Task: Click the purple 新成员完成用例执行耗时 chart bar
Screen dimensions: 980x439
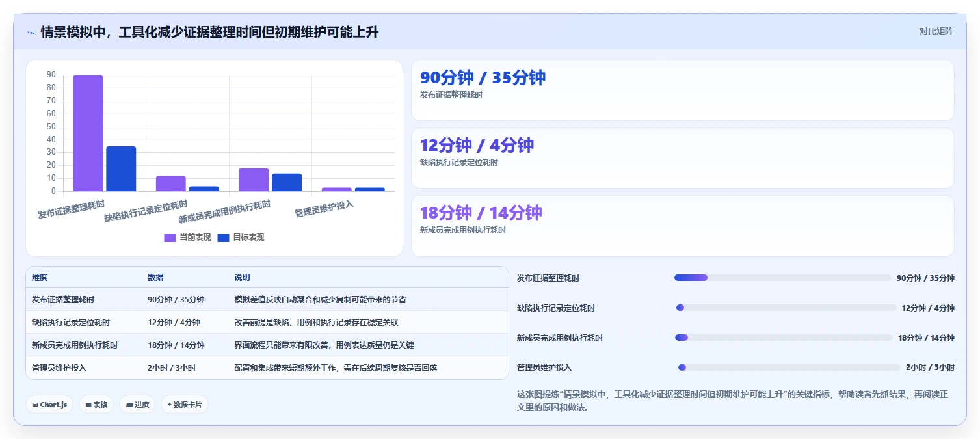Action: (254, 180)
